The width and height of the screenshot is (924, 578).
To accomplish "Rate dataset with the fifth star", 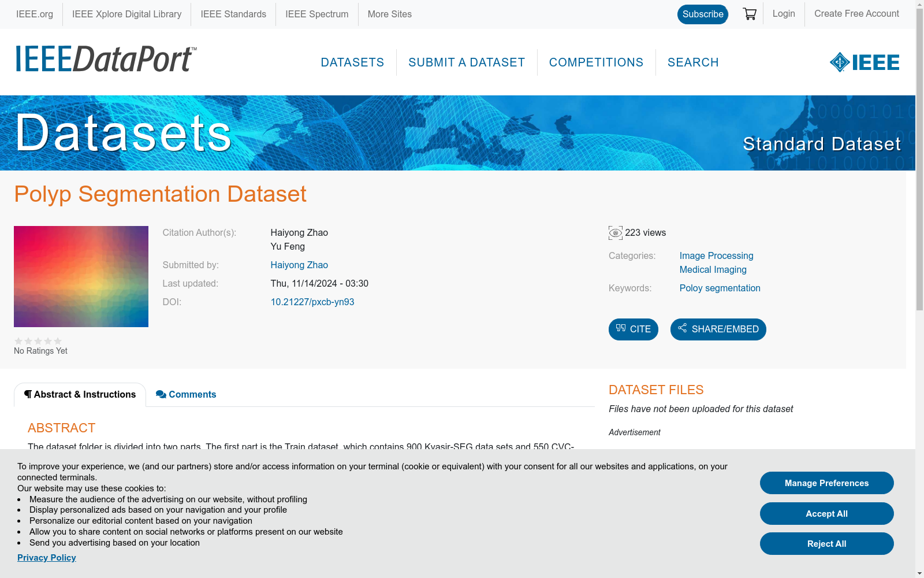I will coord(58,341).
